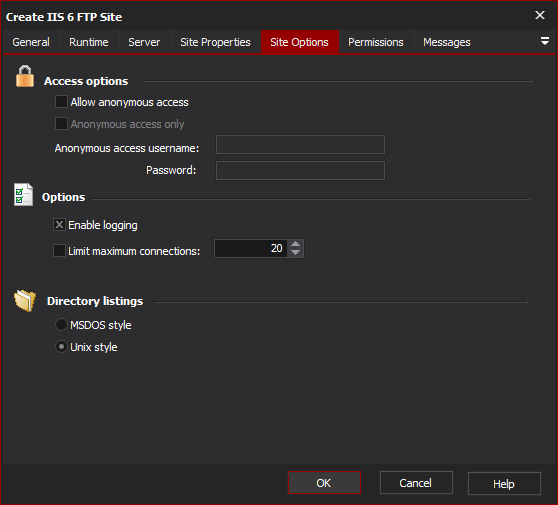Click the Directory listings heading

pyautogui.click(x=95, y=301)
